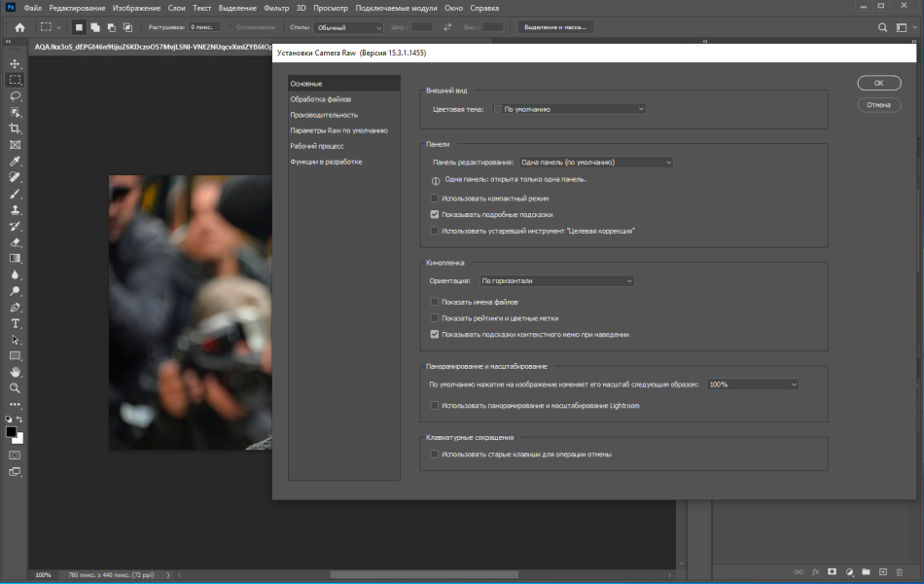Image resolution: width=924 pixels, height=584 pixels.
Task: Open the 100% zoom-on-click dropdown
Action: pos(753,384)
